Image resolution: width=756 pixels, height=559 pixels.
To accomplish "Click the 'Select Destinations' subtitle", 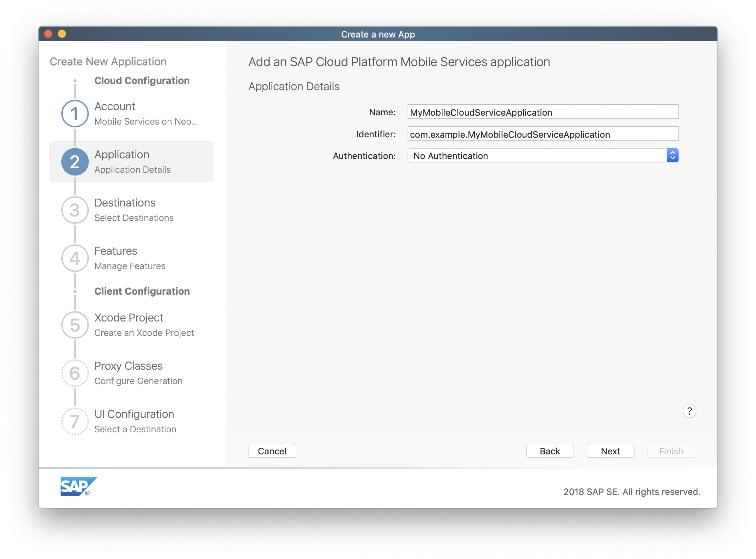I will pos(134,218).
